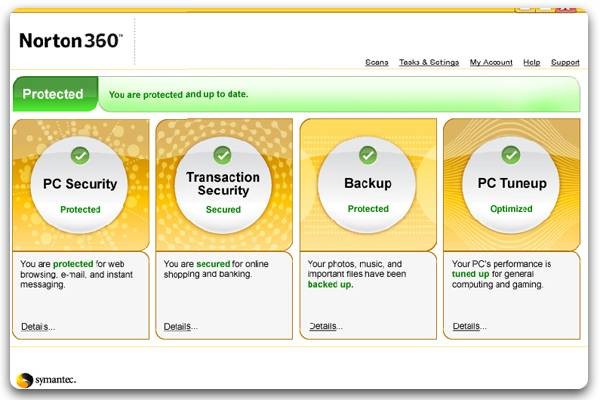
Task: Open Details for Backup
Action: click(326, 326)
